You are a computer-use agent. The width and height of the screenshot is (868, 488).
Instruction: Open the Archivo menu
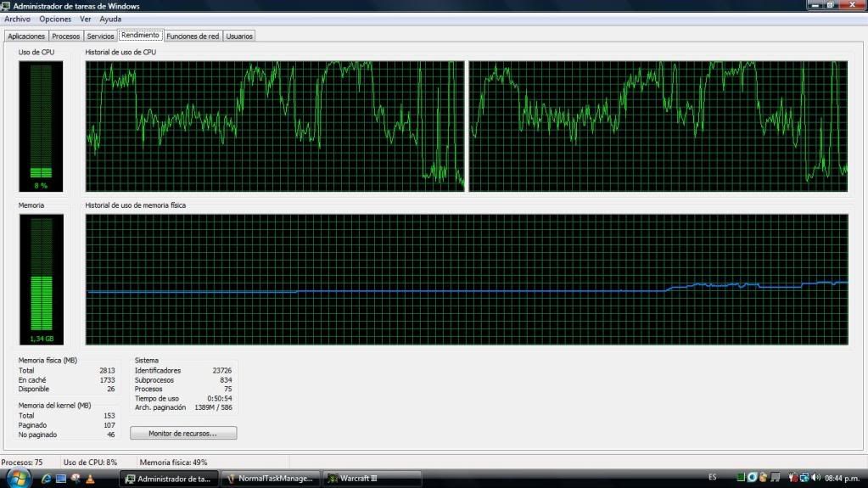(17, 19)
